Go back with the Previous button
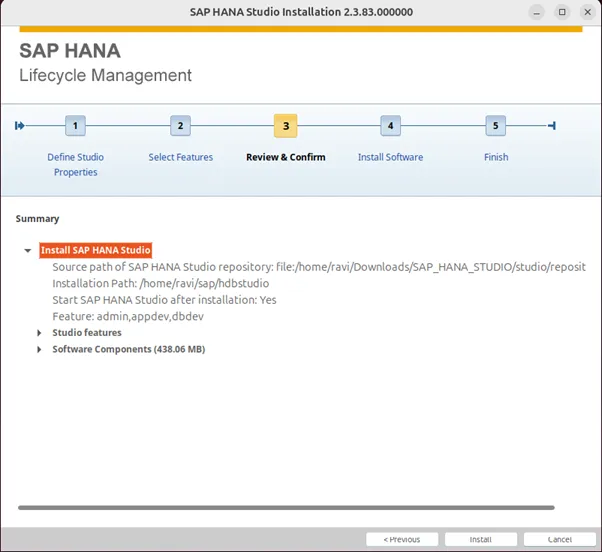The height and width of the screenshot is (552, 602). [402, 539]
